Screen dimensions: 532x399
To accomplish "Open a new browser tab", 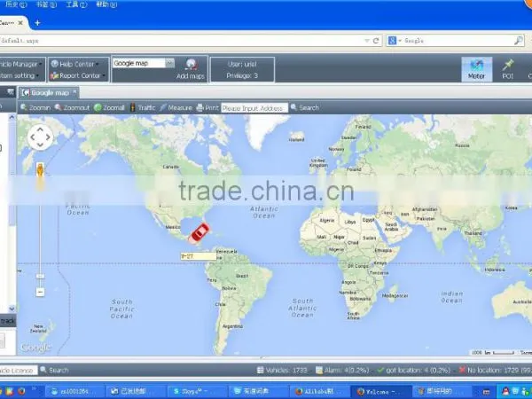I will (37, 23).
